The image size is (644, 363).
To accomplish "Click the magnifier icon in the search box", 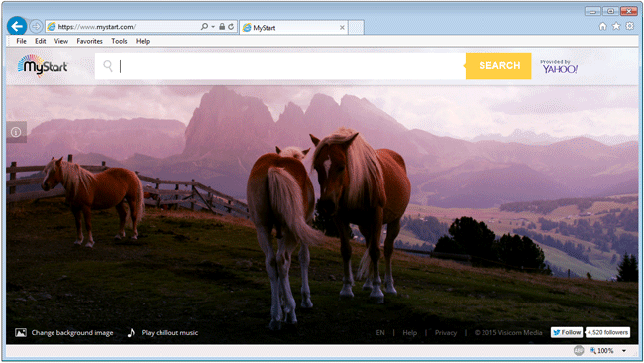I will [x=108, y=65].
